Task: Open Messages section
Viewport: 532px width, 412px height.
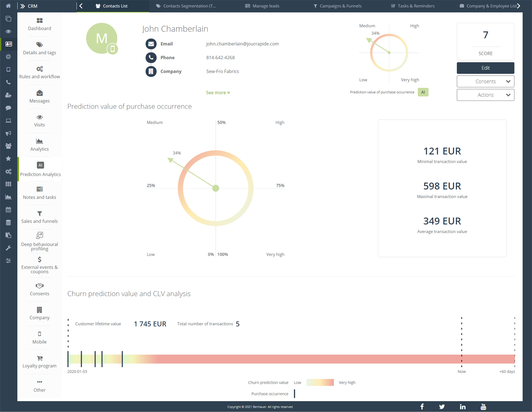Action: click(40, 97)
